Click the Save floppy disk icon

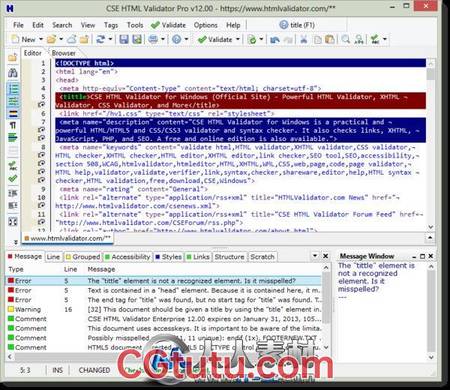coord(124,39)
